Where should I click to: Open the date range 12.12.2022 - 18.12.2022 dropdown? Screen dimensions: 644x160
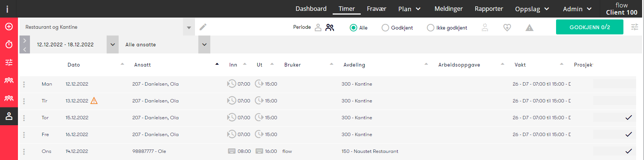pyautogui.click(x=112, y=44)
